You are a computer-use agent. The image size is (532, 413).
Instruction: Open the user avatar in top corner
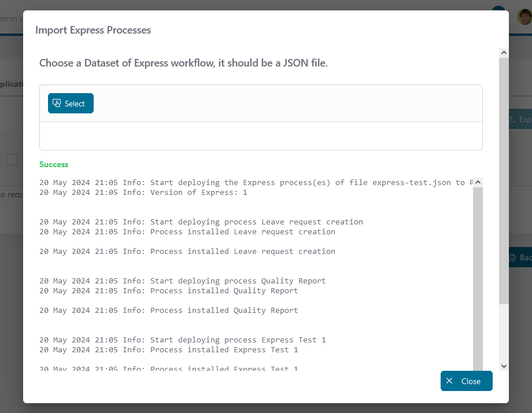coord(524,16)
